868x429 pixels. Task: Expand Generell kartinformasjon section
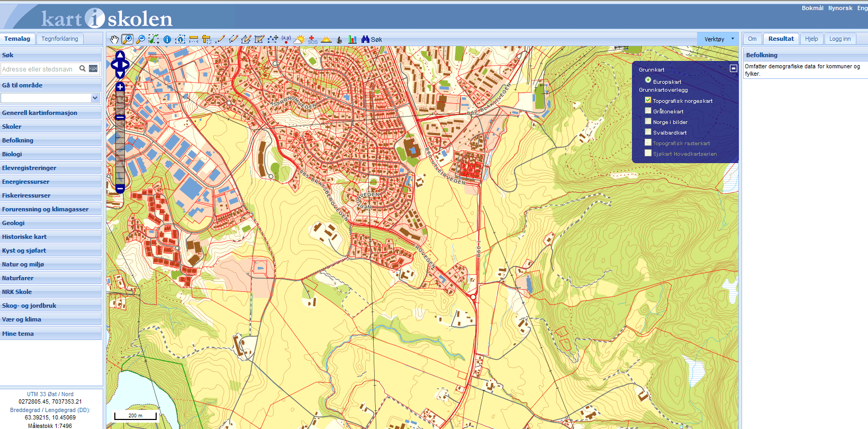(51, 113)
